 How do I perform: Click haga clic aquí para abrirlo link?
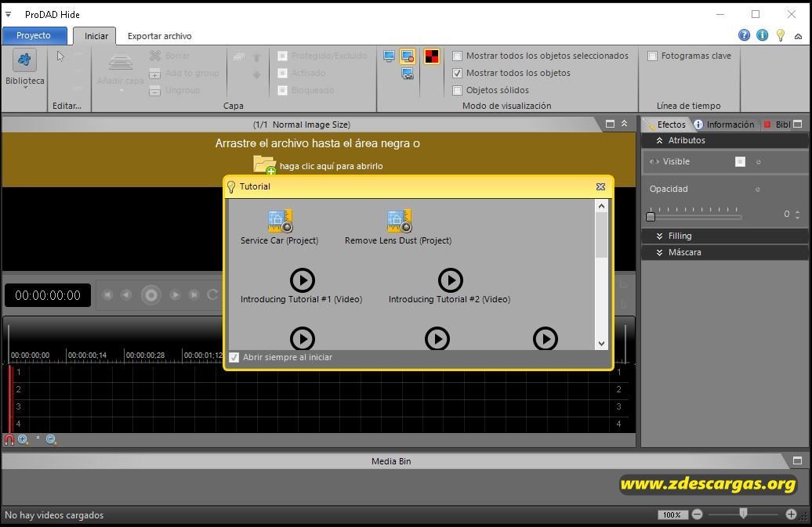click(331, 166)
